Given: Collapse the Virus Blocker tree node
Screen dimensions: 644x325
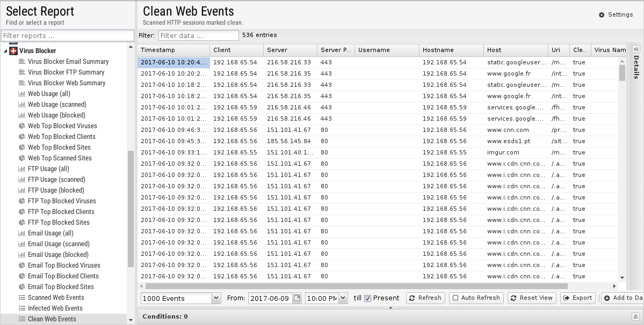Looking at the screenshot, I should (x=5, y=51).
